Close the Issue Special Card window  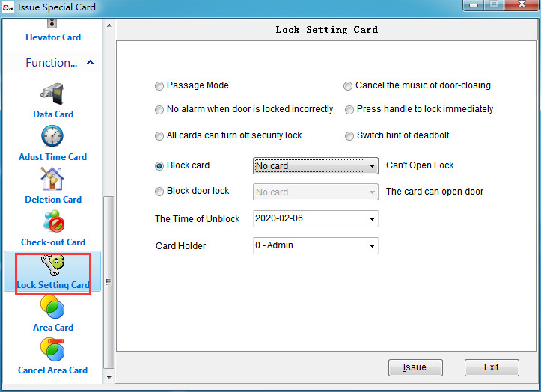click(522, 4)
